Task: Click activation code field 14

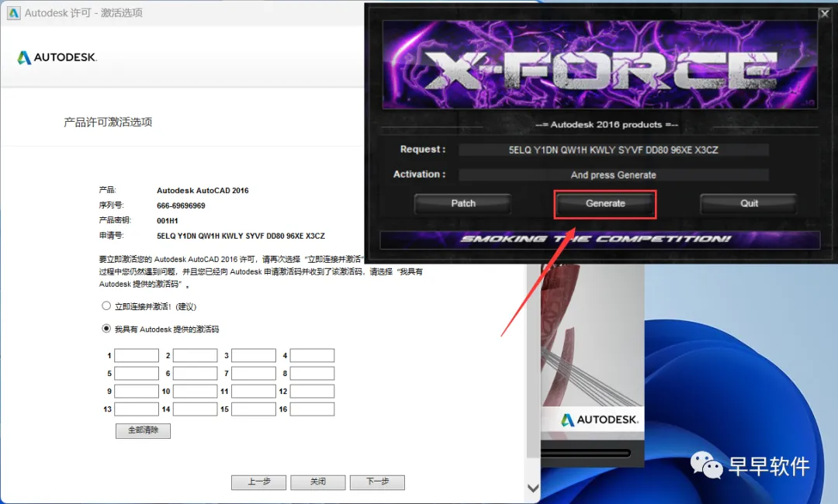Action: click(x=195, y=409)
